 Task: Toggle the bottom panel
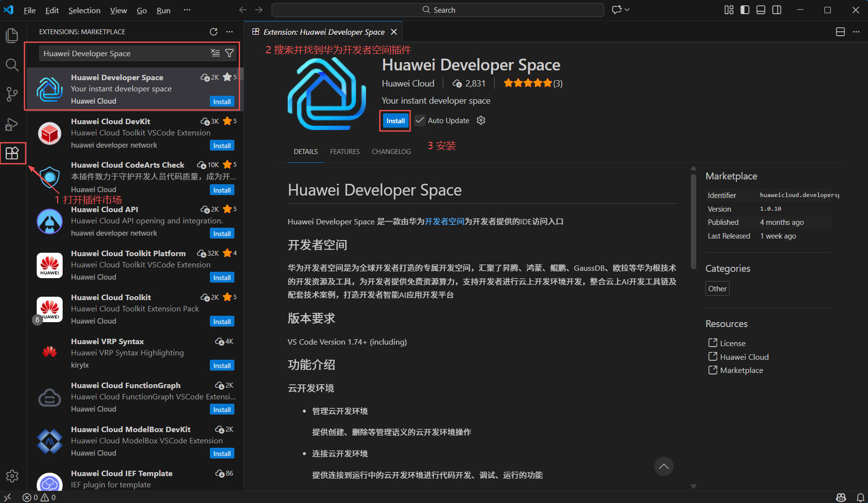pos(761,10)
